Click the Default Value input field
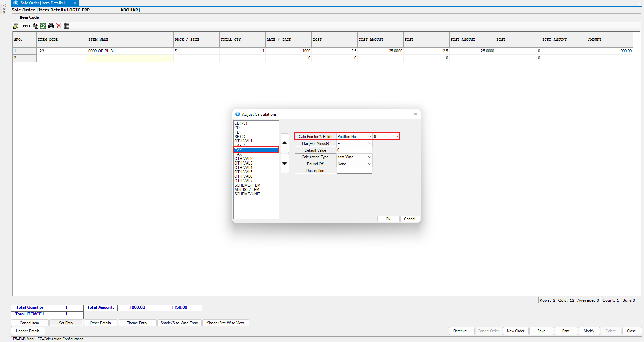This screenshot has height=342, width=644. click(354, 150)
